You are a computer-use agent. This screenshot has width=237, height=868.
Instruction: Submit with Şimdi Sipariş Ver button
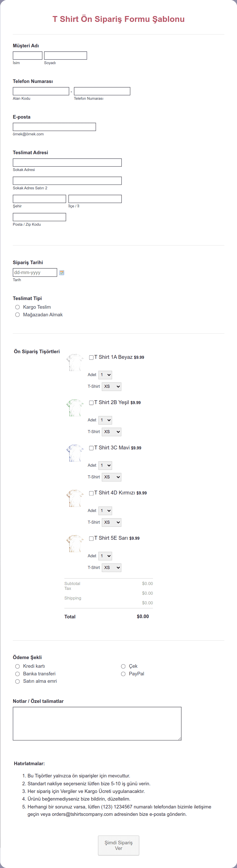118,845
